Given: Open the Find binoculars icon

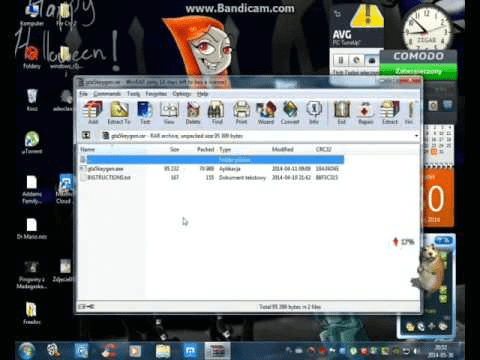Looking at the screenshot, I should point(217,113).
